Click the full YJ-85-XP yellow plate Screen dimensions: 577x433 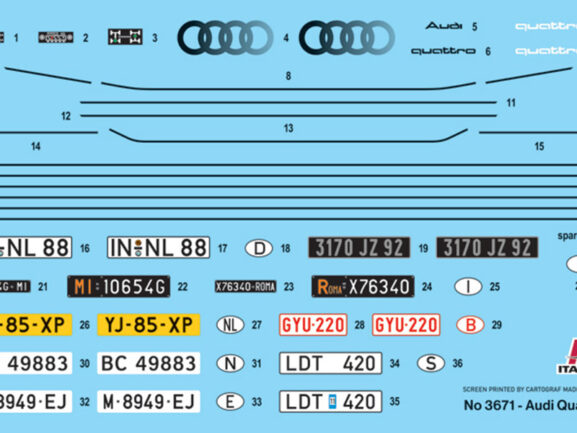pos(149,325)
